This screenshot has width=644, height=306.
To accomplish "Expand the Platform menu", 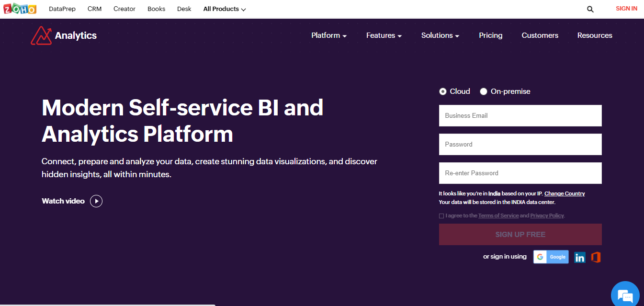I will [329, 35].
